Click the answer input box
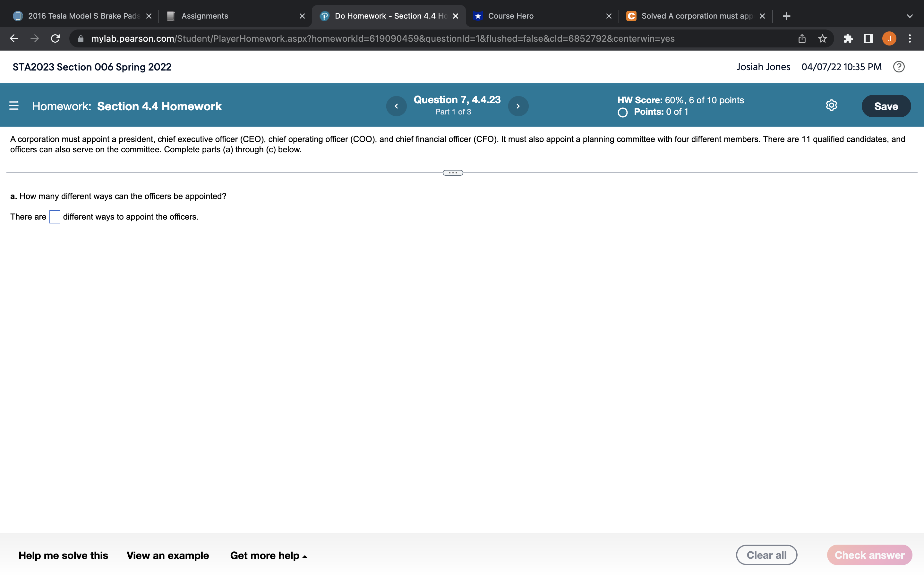The width and height of the screenshot is (924, 577). click(55, 216)
